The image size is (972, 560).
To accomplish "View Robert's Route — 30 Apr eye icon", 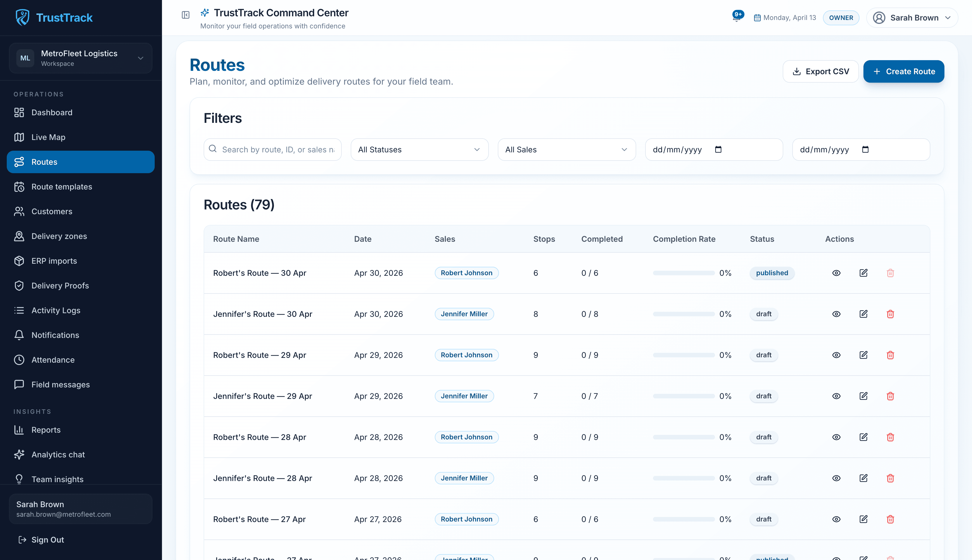I will 836,273.
